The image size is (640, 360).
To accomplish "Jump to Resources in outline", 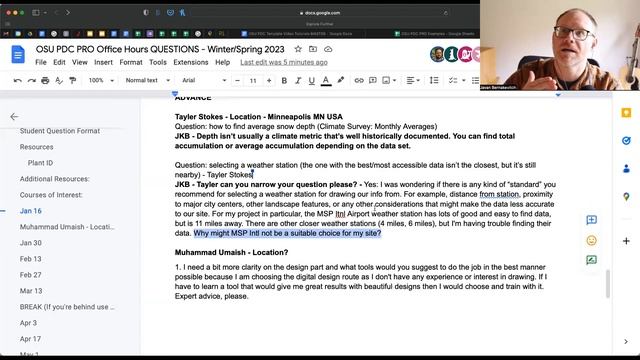I will point(36,147).
